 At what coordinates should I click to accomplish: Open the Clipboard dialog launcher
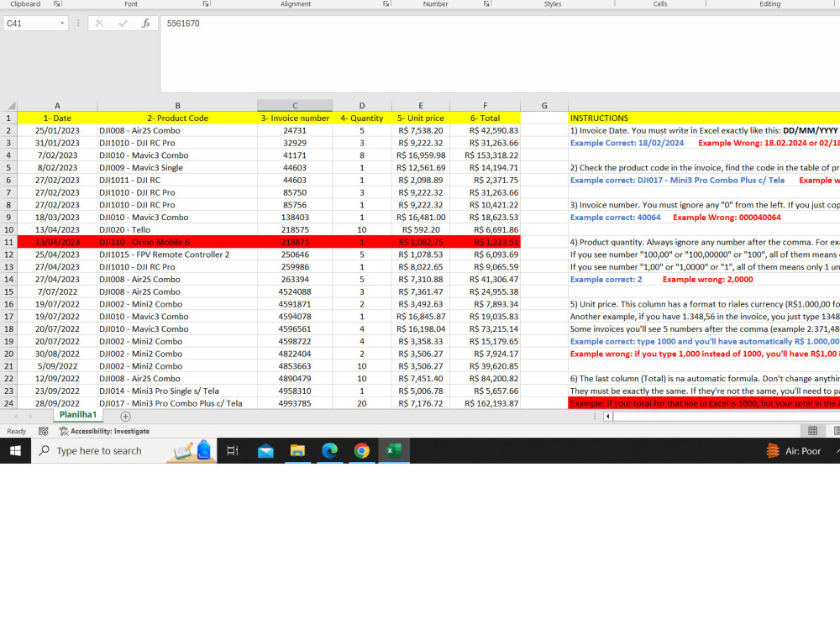click(57, 3)
